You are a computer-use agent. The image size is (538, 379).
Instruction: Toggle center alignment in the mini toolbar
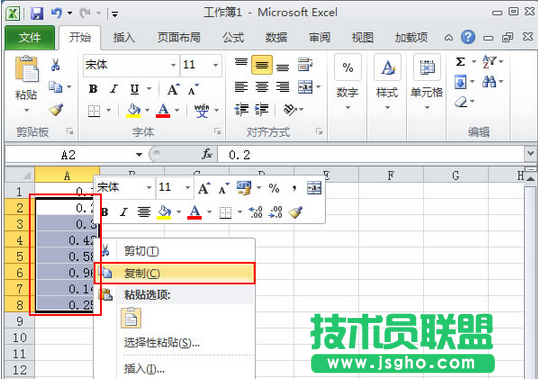coord(144,212)
